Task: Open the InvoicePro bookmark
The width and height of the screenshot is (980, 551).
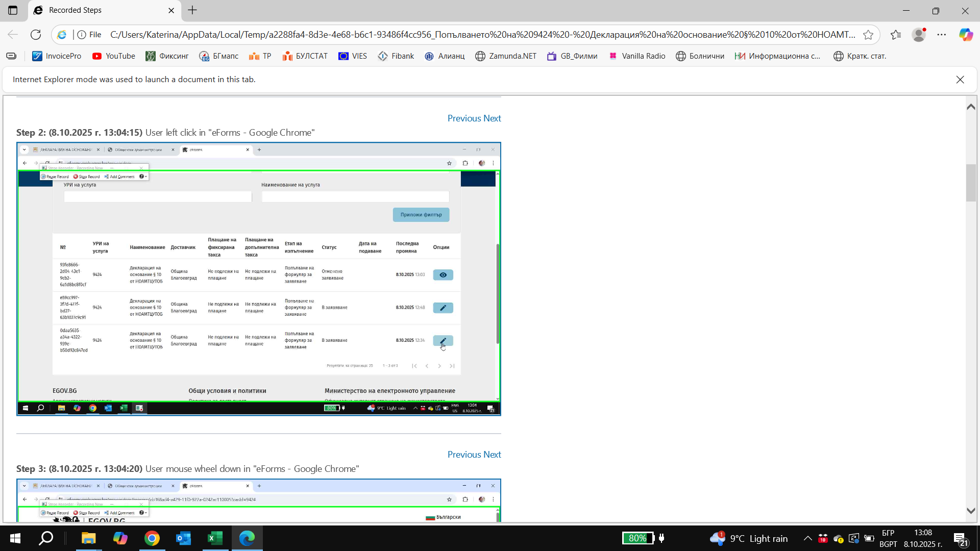Action: (57, 56)
